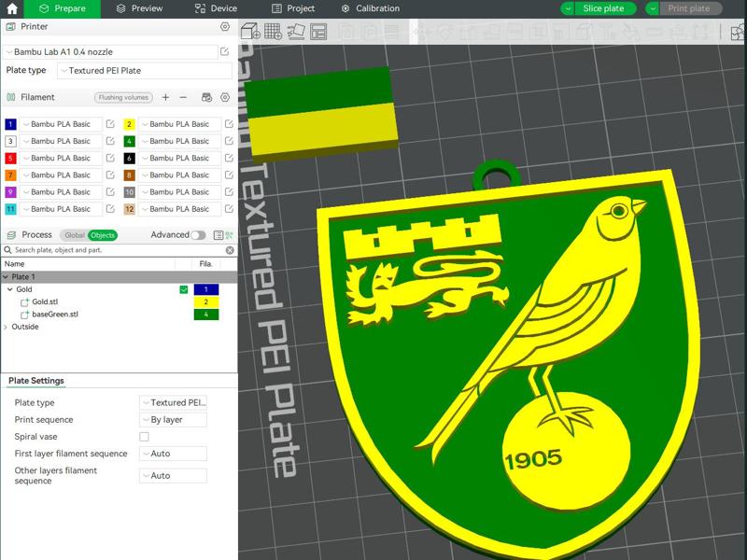Collapse the Plate 1 tree item
This screenshot has width=747, height=560.
(x=6, y=275)
